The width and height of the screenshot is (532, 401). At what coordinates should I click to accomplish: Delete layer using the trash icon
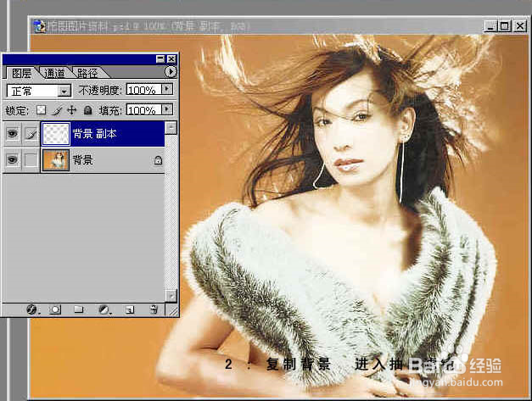(x=154, y=309)
